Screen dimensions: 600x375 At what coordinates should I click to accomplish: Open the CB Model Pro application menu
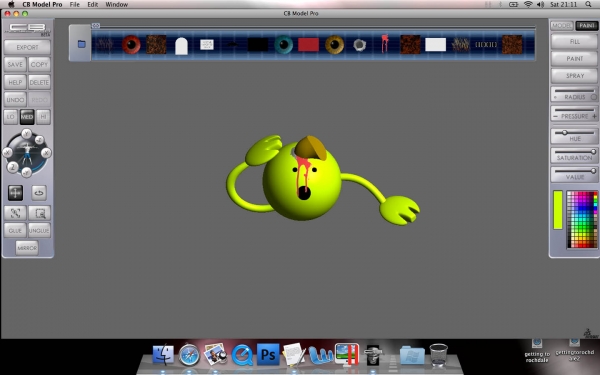[42, 4]
